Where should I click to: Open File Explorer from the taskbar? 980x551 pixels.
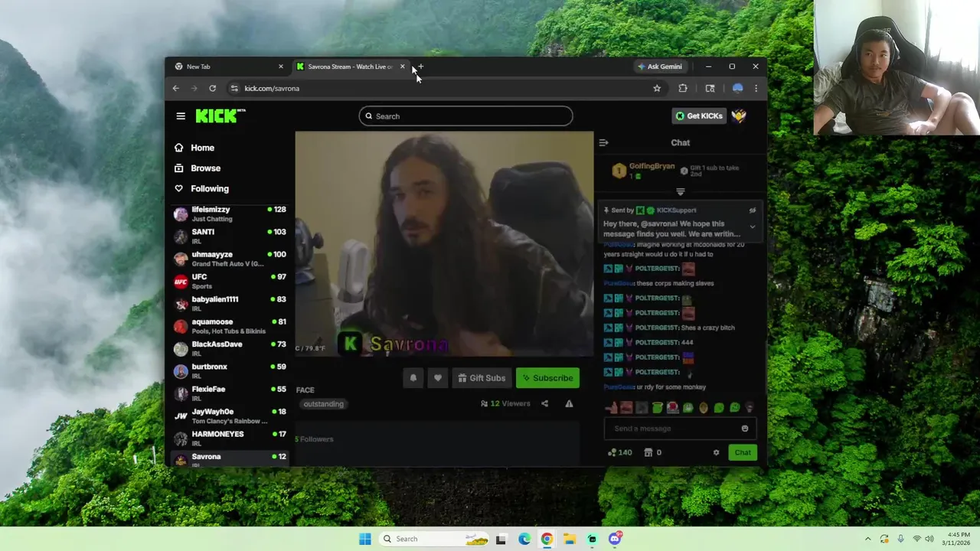[570, 539]
